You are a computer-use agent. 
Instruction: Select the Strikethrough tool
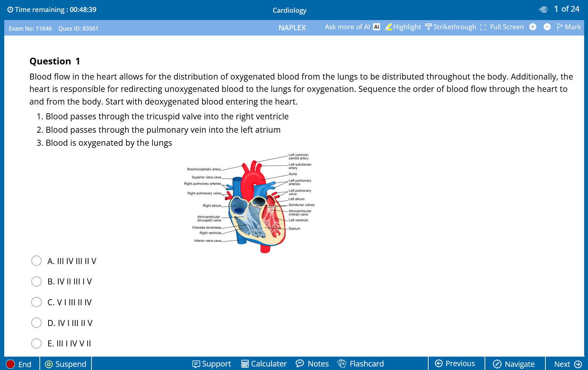[x=450, y=27]
